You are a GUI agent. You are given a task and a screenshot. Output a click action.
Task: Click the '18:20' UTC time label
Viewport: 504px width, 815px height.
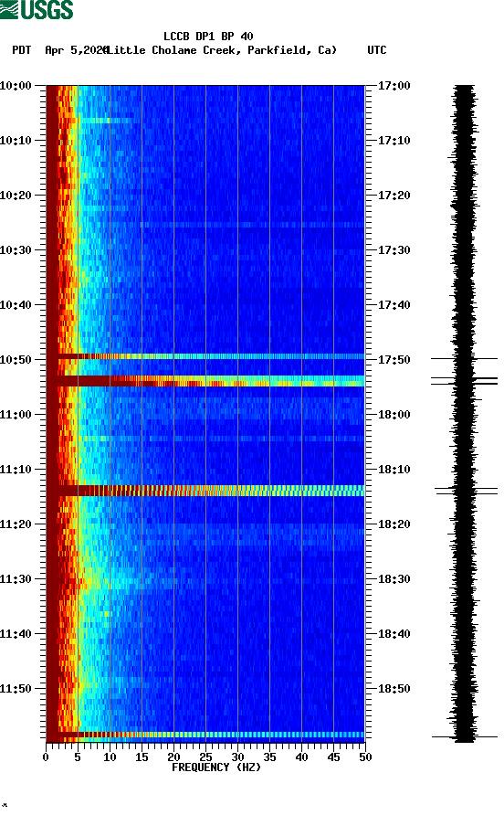(x=394, y=524)
